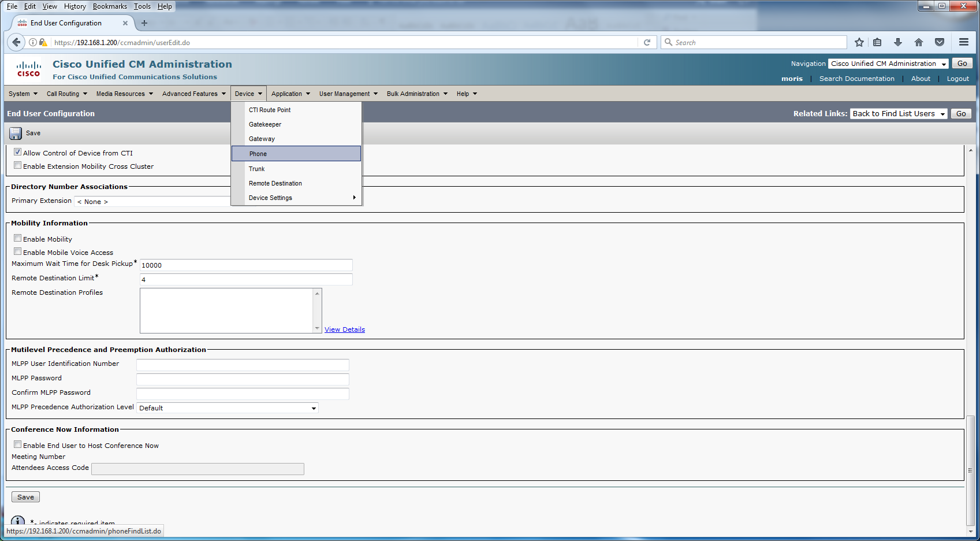980x541 pixels.
Task: Click the Save floppy disk icon
Action: [x=16, y=134]
